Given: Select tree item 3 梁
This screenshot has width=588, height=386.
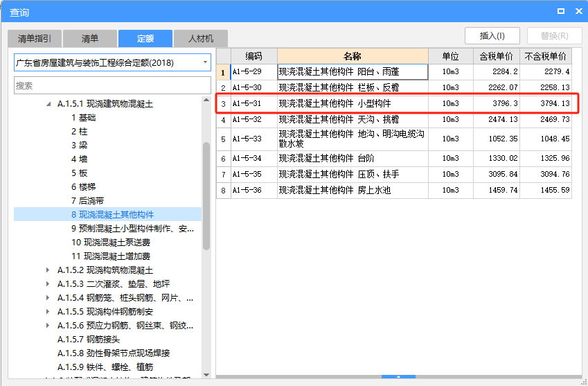Looking at the screenshot, I should (80, 146).
